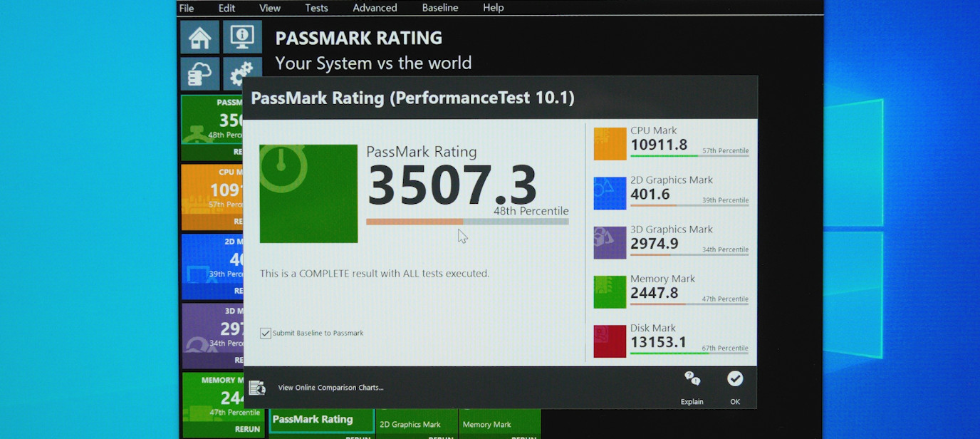Open the settings gears icon
Viewport: 980px width, 439px height.
(242, 73)
